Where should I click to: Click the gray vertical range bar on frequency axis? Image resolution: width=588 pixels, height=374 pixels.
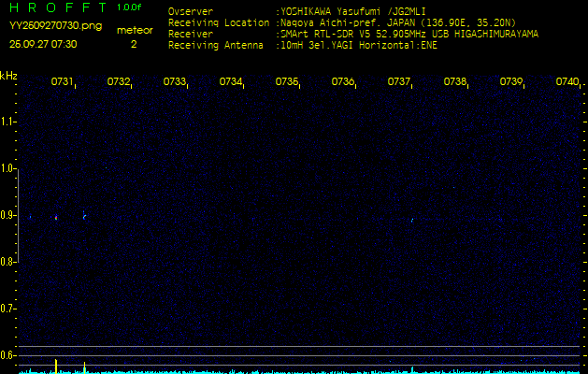point(19,216)
